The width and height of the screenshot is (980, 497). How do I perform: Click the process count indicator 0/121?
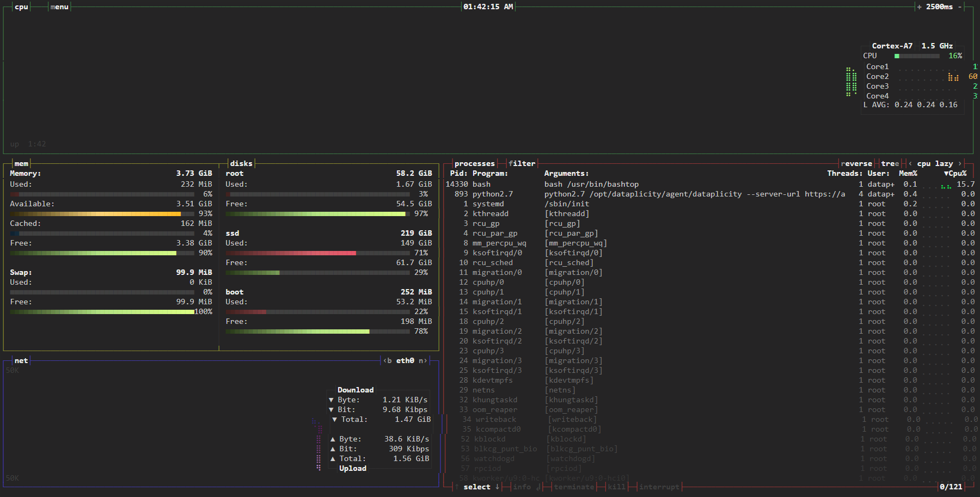point(951,487)
